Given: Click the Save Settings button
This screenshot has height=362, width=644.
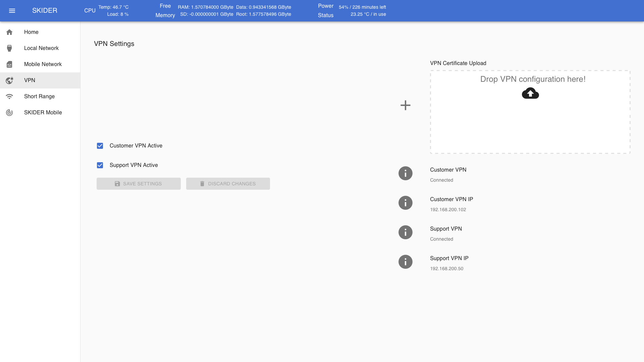Looking at the screenshot, I should coord(139,184).
